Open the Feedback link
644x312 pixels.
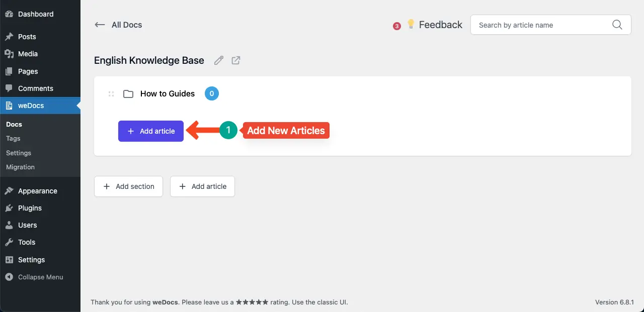(440, 25)
